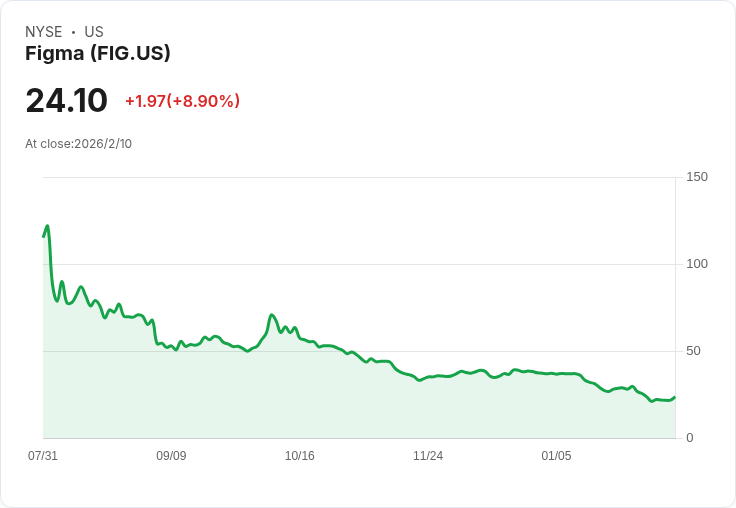Image resolution: width=736 pixels, height=508 pixels.
Task: Click the At close:2026/2/10 date text
Action: 78,144
